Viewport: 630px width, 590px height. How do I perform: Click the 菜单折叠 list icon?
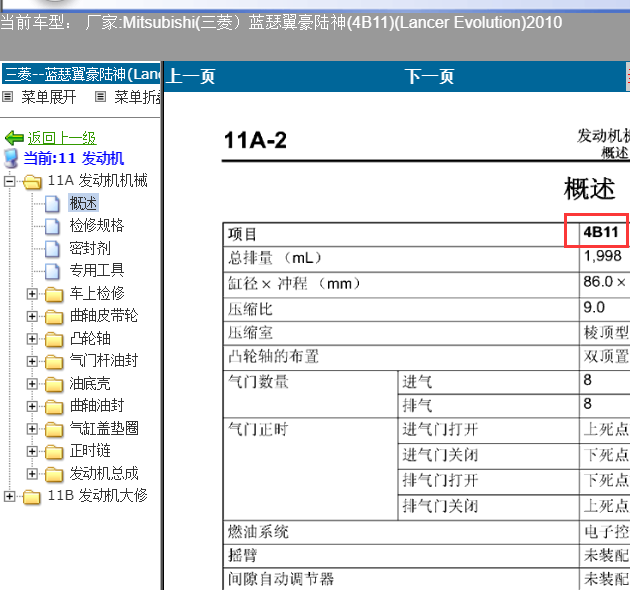(100, 97)
